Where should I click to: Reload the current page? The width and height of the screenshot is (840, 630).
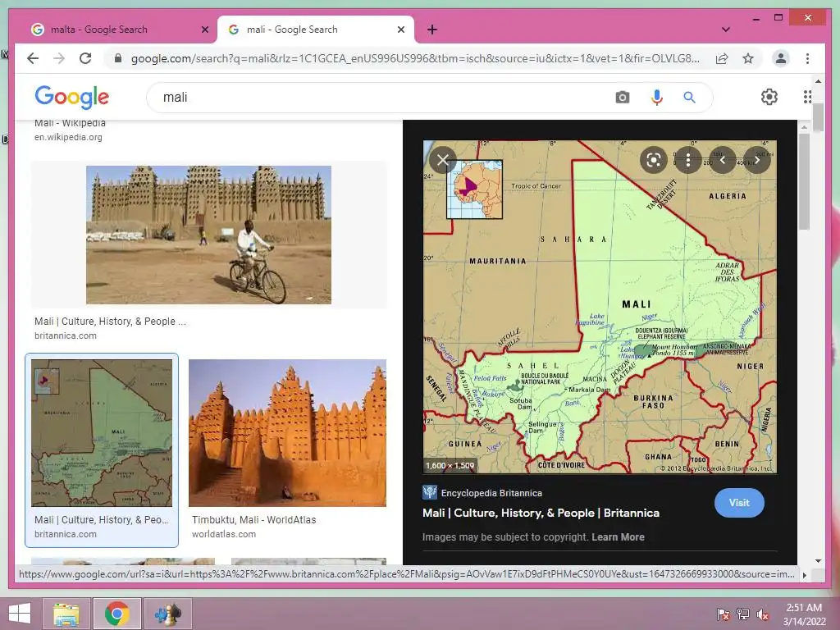(x=85, y=58)
